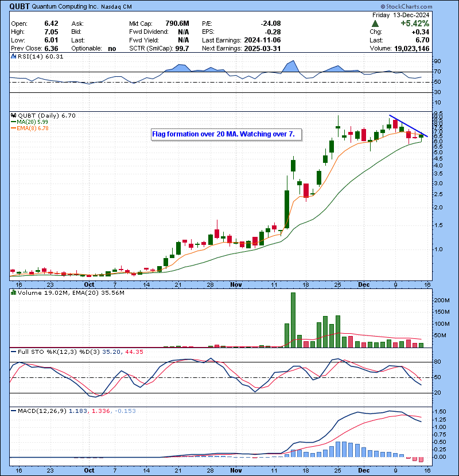Click the Low 6.01 value

click(51, 40)
